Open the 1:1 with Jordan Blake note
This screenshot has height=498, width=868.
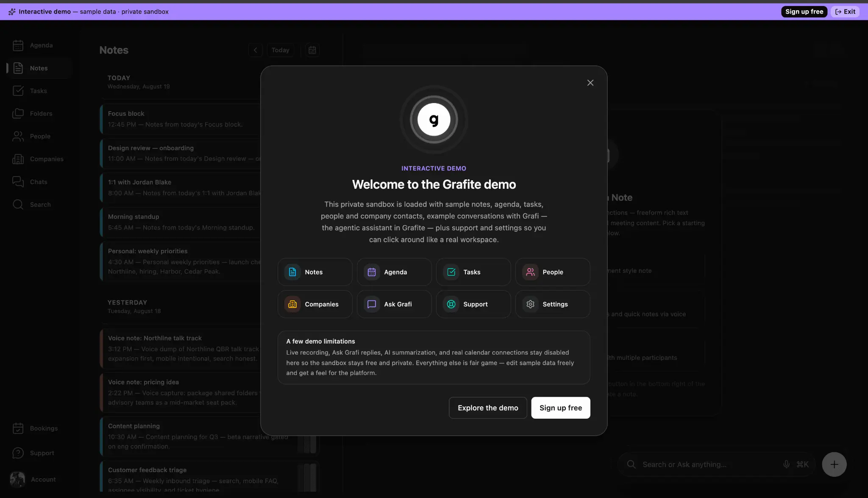[181, 187]
